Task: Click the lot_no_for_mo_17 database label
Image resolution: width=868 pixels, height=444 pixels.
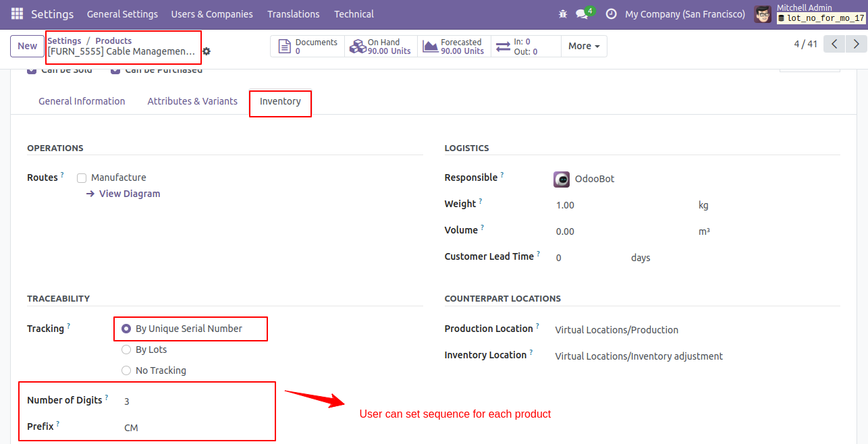Action: [x=820, y=18]
